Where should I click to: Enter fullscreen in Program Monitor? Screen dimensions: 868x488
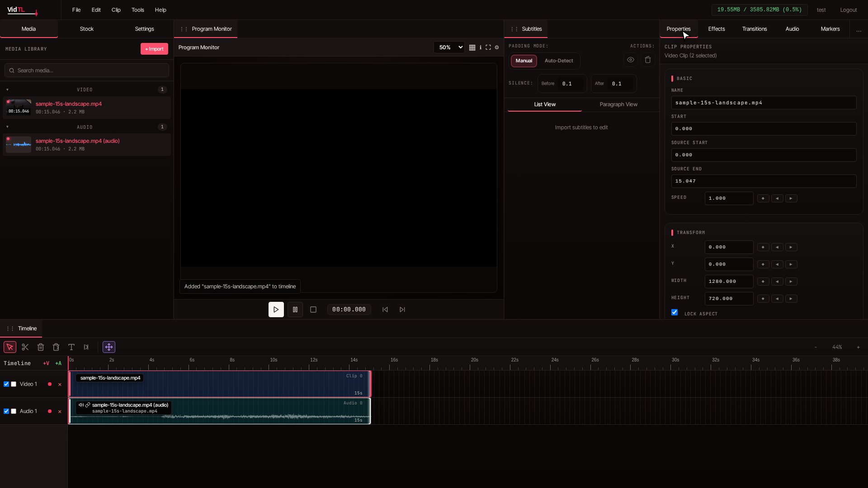tap(488, 47)
